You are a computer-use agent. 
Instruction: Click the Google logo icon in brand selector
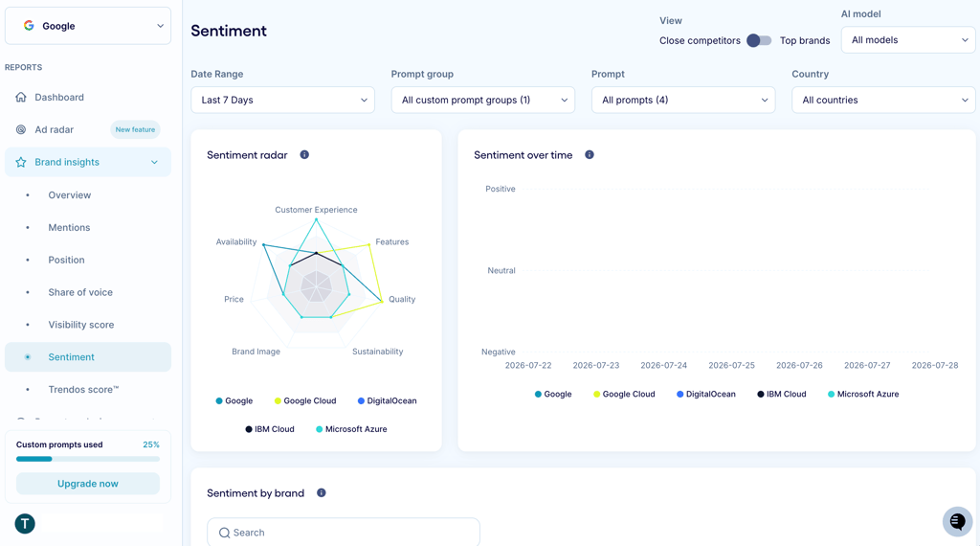[x=29, y=26]
